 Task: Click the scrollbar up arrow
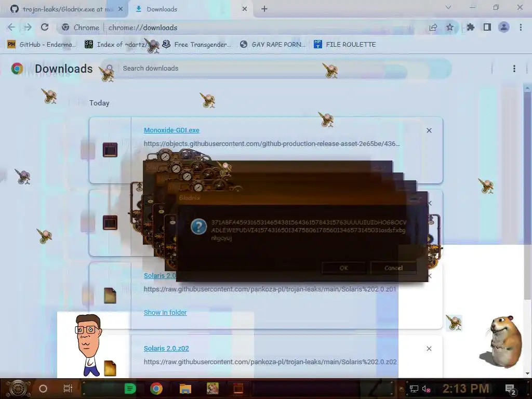(527, 88)
